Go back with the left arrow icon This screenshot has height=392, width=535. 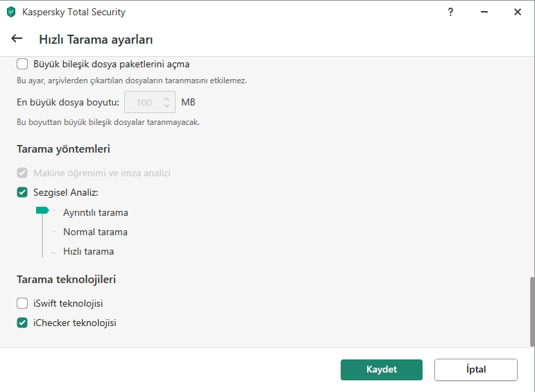point(17,39)
